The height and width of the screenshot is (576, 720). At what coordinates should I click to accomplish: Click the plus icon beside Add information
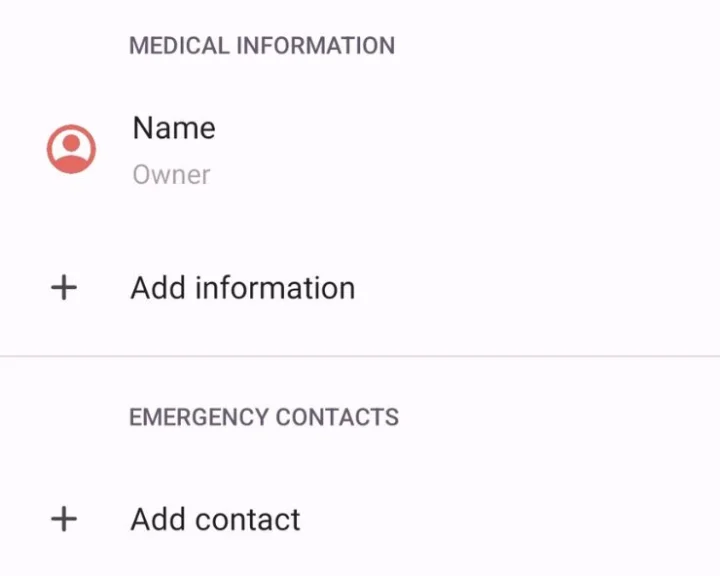click(x=64, y=288)
